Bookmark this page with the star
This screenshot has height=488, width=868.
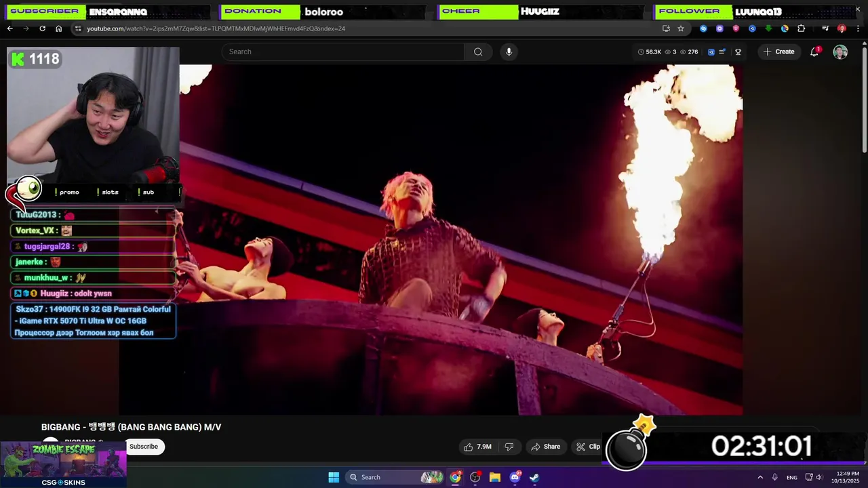coord(681,28)
